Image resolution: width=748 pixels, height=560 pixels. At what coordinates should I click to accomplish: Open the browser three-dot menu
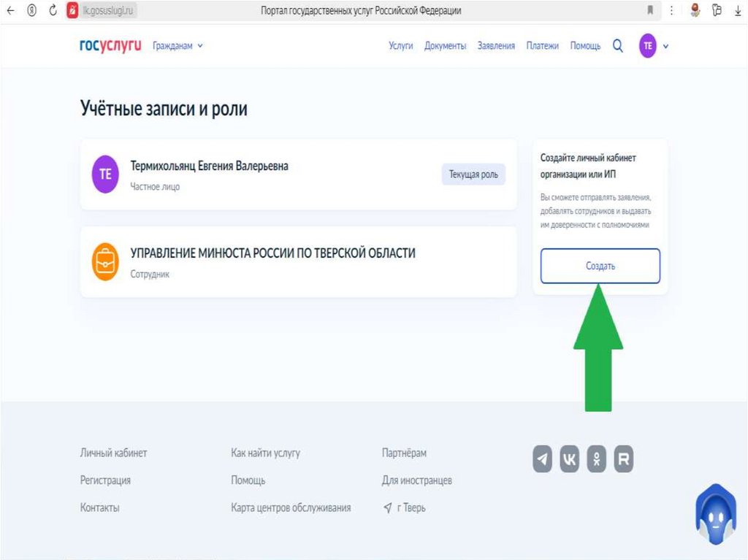coord(671,10)
